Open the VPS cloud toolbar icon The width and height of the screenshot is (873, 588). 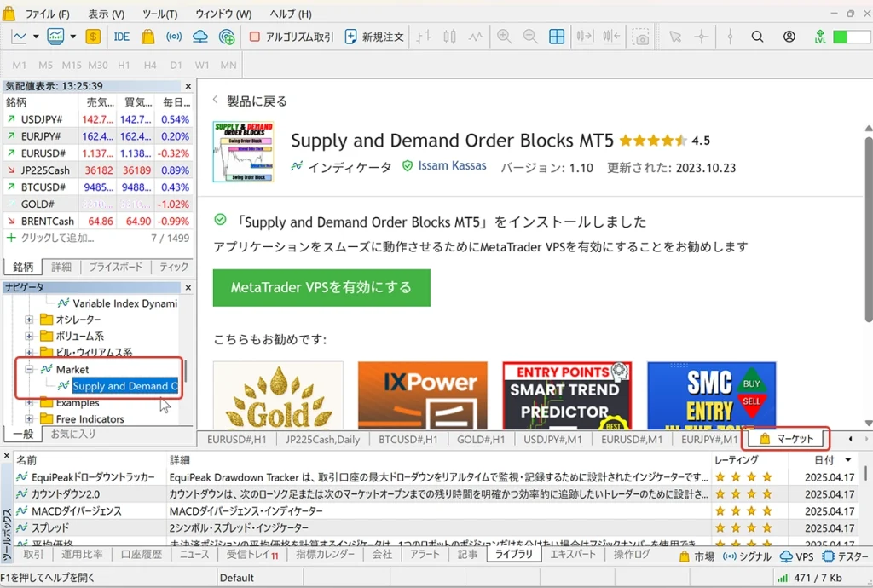pyautogui.click(x=199, y=37)
